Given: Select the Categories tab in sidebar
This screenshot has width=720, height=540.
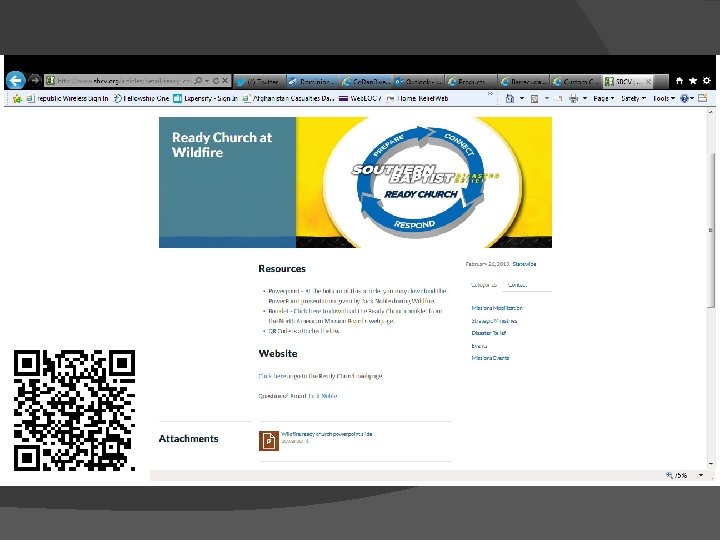Looking at the screenshot, I should click(484, 285).
